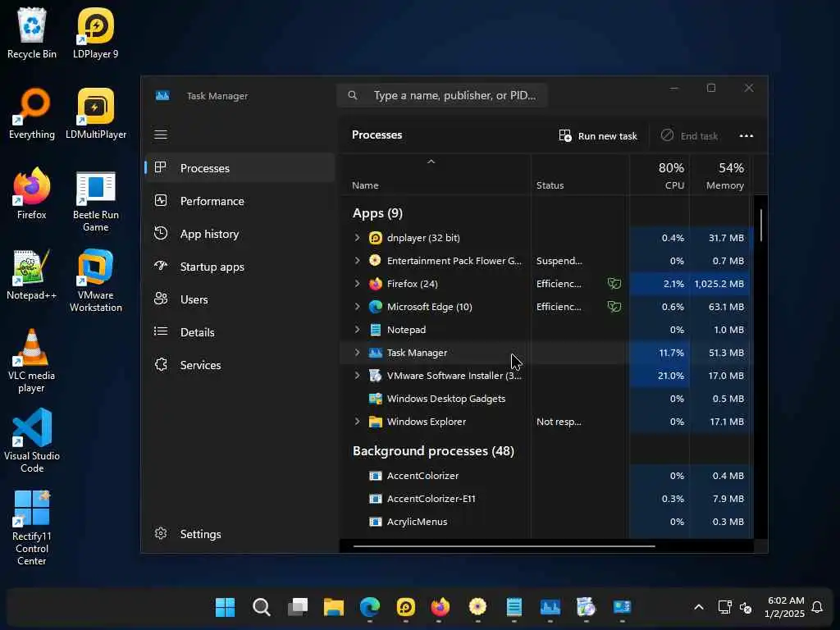
Task: Click the AcrylicMenus process icon
Action: pyautogui.click(x=376, y=522)
